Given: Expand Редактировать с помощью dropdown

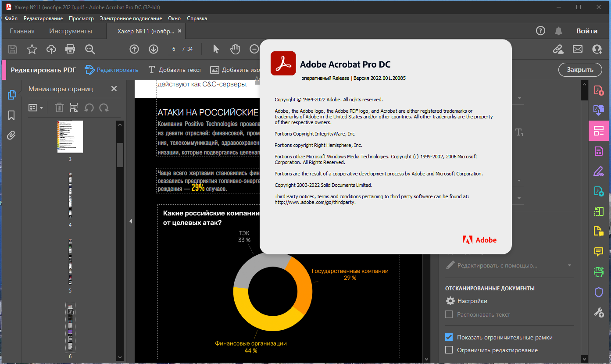Looking at the screenshot, I should pos(509,265).
